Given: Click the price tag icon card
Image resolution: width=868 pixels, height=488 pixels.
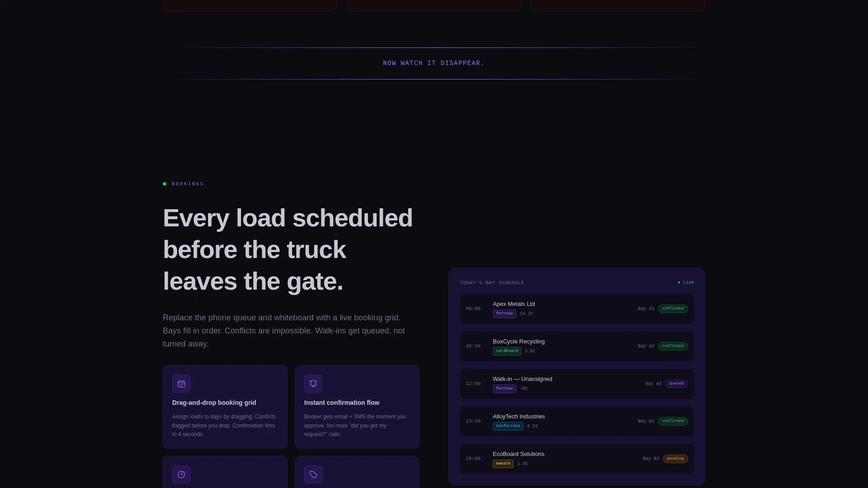Looking at the screenshot, I should pos(313,474).
